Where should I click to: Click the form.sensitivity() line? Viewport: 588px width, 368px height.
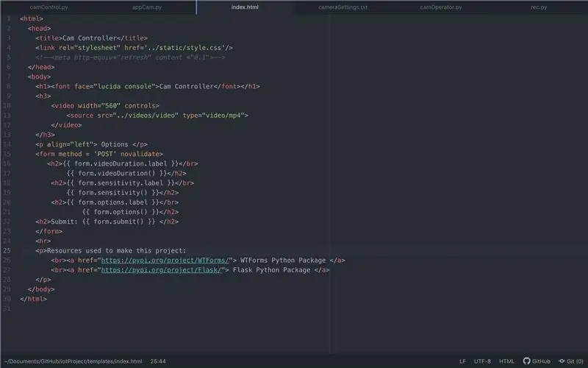(123, 193)
